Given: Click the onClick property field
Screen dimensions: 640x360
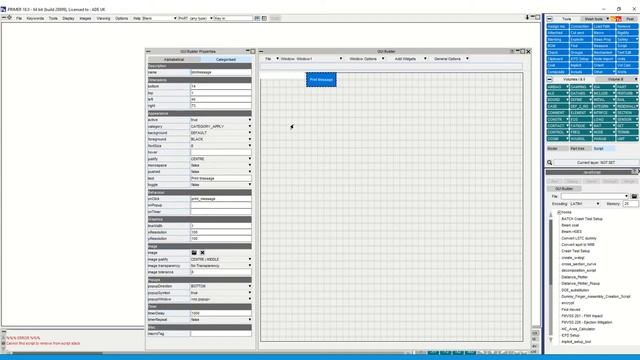Looking at the screenshot, I should [x=221, y=199].
